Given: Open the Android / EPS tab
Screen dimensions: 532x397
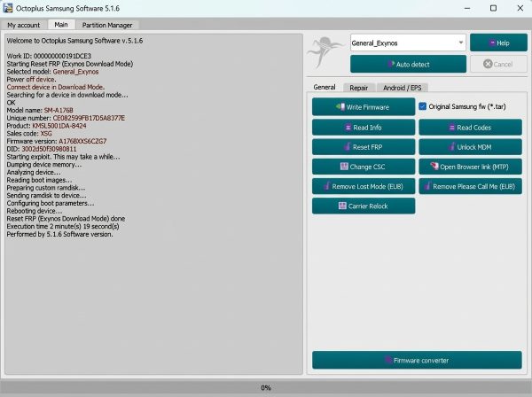Looking at the screenshot, I should click(402, 88).
